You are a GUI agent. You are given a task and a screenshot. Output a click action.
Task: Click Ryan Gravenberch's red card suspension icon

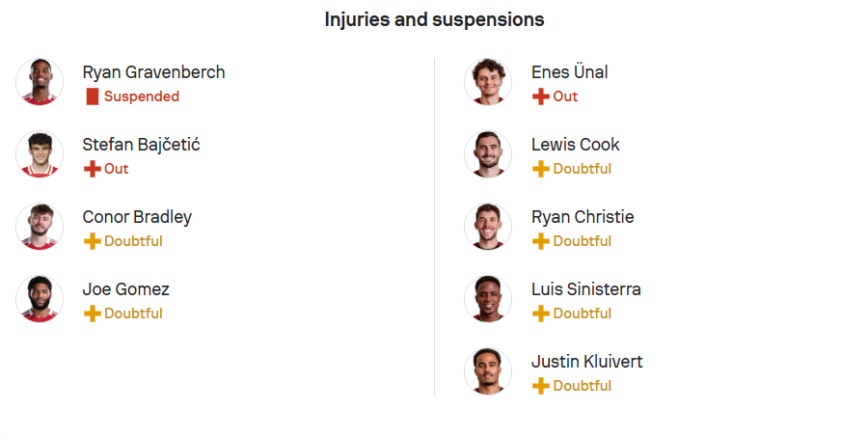coord(93,96)
